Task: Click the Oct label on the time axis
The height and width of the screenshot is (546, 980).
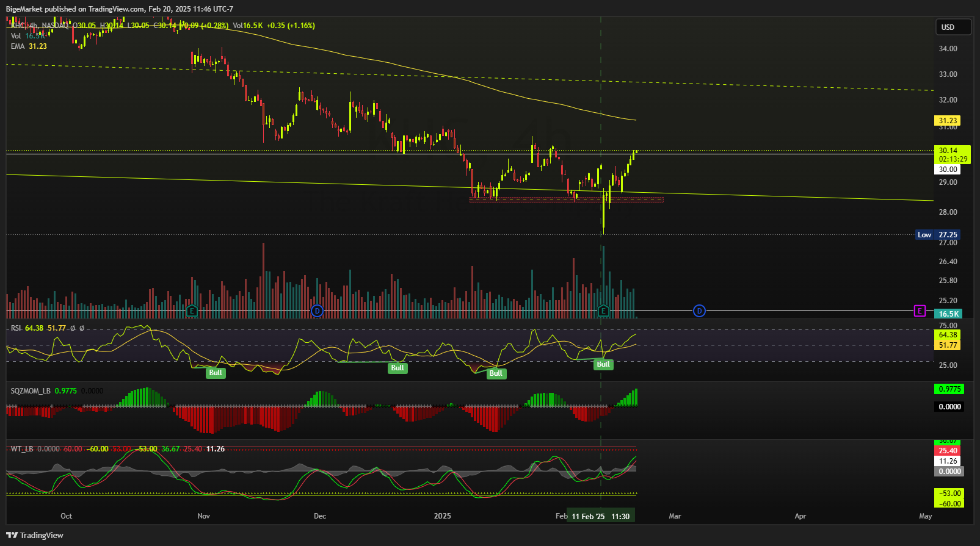Action: 67,516
